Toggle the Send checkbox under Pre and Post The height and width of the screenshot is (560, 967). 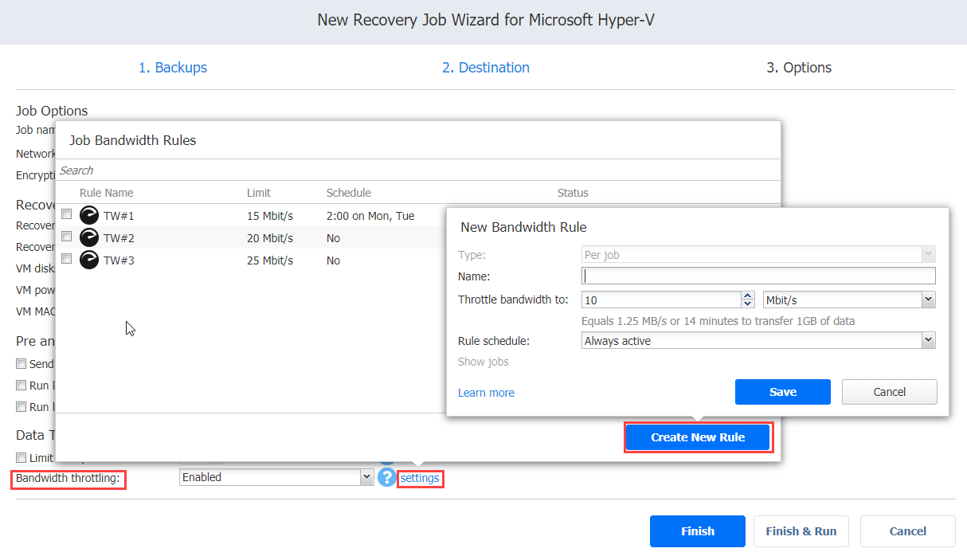pos(22,364)
